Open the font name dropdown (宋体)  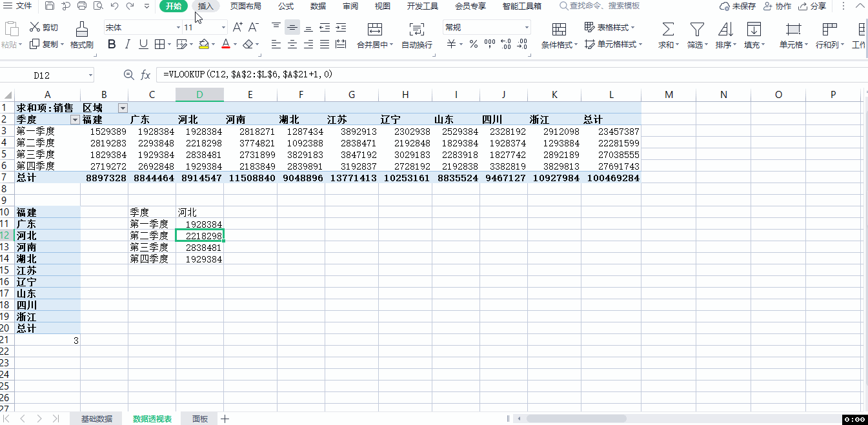coord(178,28)
